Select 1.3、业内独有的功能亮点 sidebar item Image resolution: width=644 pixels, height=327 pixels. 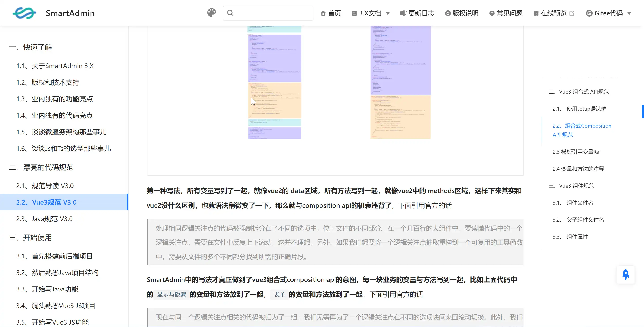54,99
